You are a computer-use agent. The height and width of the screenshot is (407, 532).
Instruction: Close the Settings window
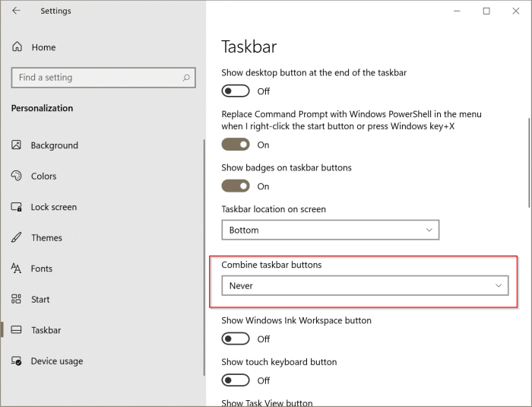tap(516, 11)
